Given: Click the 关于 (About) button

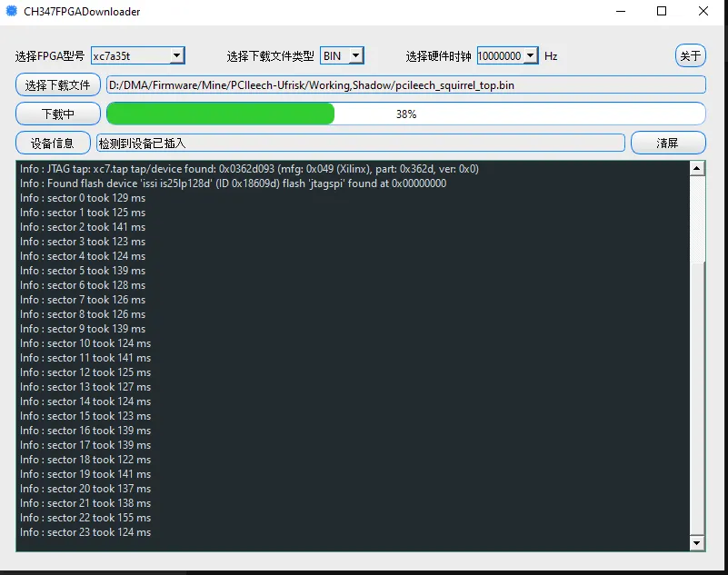Looking at the screenshot, I should point(691,55).
